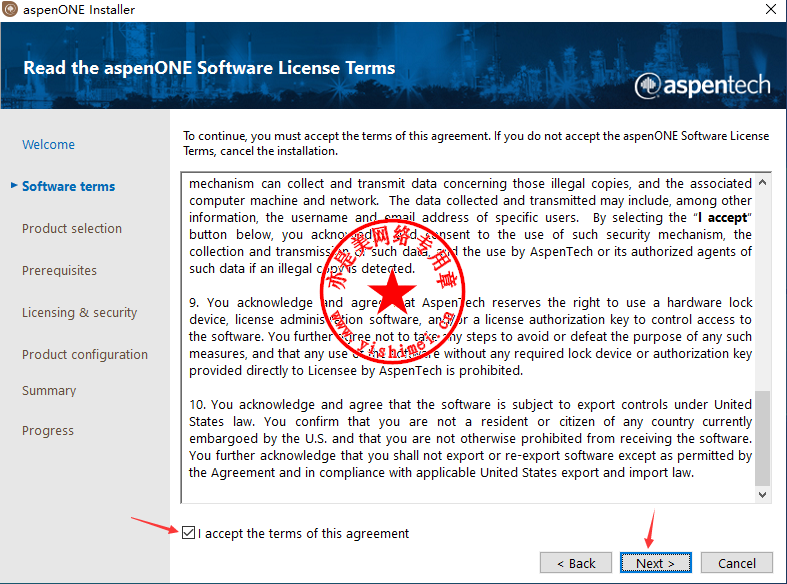Open Product configuration step
This screenshot has width=787, height=584.
click(85, 355)
